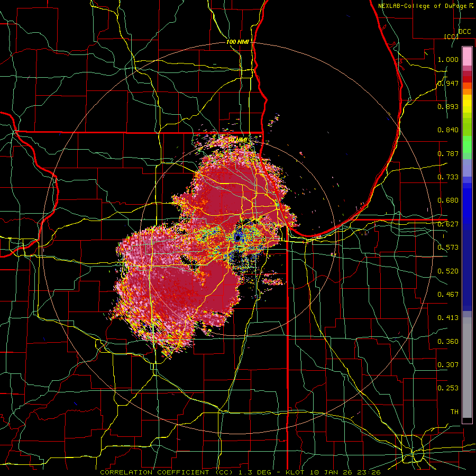The image size is (476, 476).
Task: Select the 0.253 scale value
Action: click(x=448, y=388)
